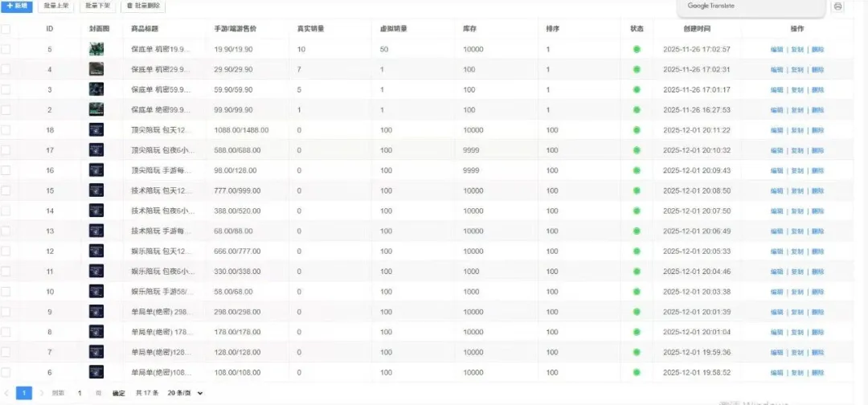Click the 批量上架 bulk list button

56,6
